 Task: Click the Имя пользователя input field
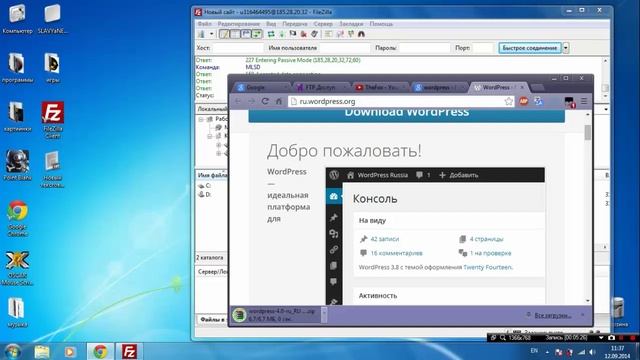(344, 48)
